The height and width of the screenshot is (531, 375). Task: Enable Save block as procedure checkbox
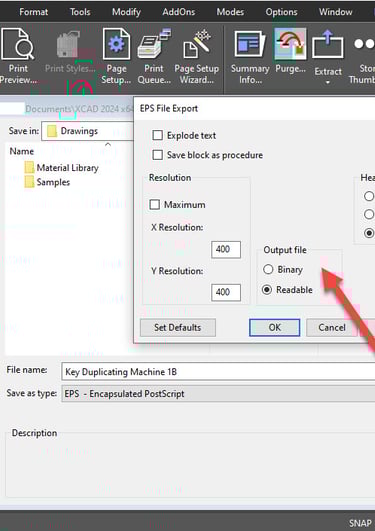[x=158, y=155]
